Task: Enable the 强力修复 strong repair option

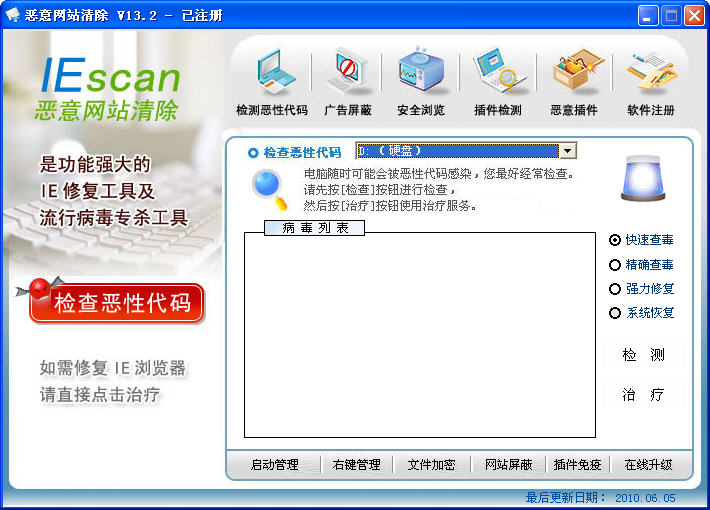Action: (x=616, y=289)
